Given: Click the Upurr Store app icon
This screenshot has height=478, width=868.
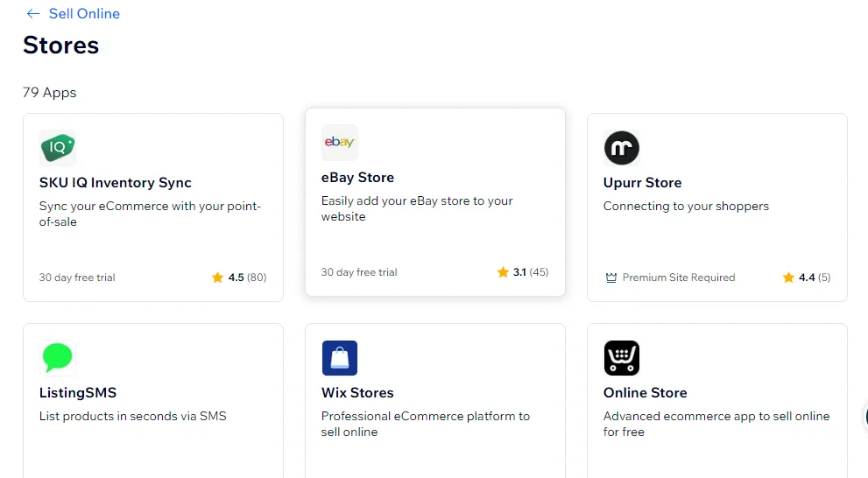Looking at the screenshot, I should (x=622, y=148).
